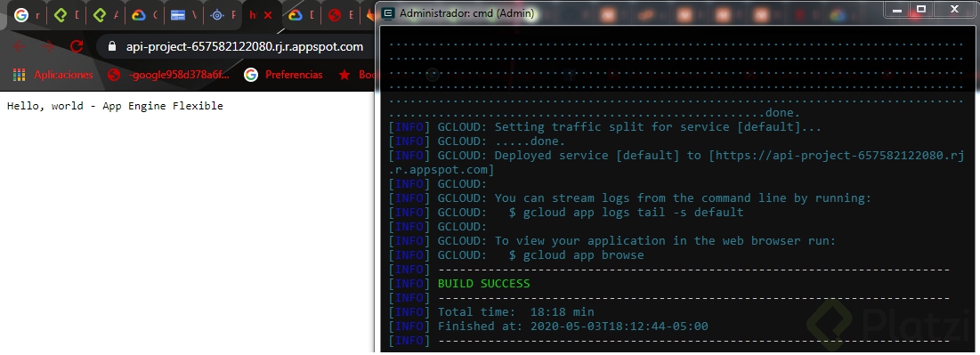Open the red globe icon browser tab
The height and width of the screenshot is (355, 980).
(x=341, y=15)
